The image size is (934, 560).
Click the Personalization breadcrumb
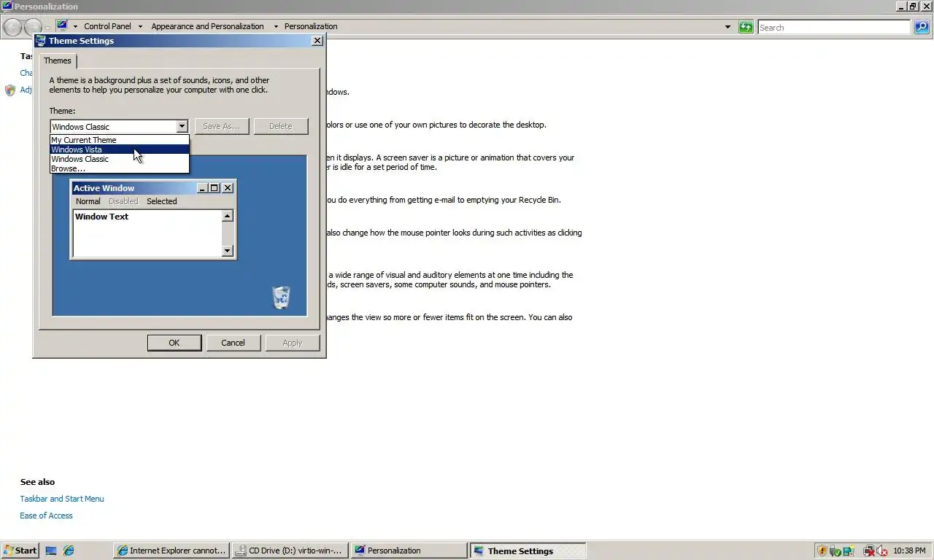(311, 26)
